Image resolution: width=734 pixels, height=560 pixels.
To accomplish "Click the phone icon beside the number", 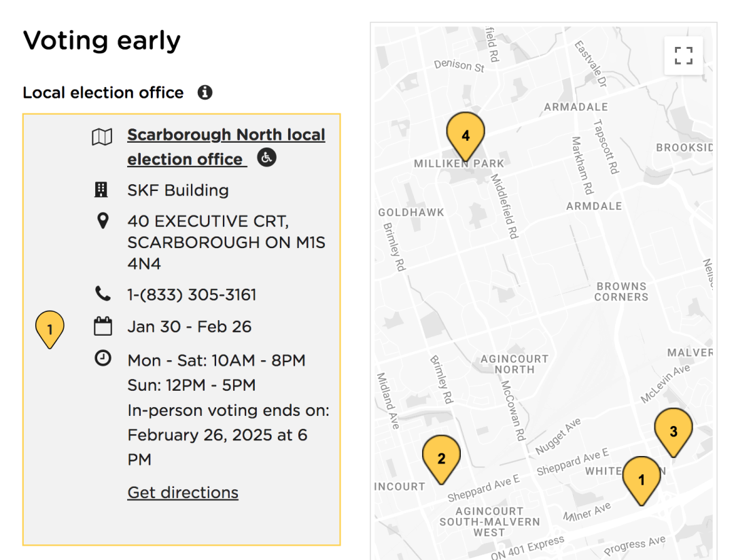I will click(x=103, y=294).
